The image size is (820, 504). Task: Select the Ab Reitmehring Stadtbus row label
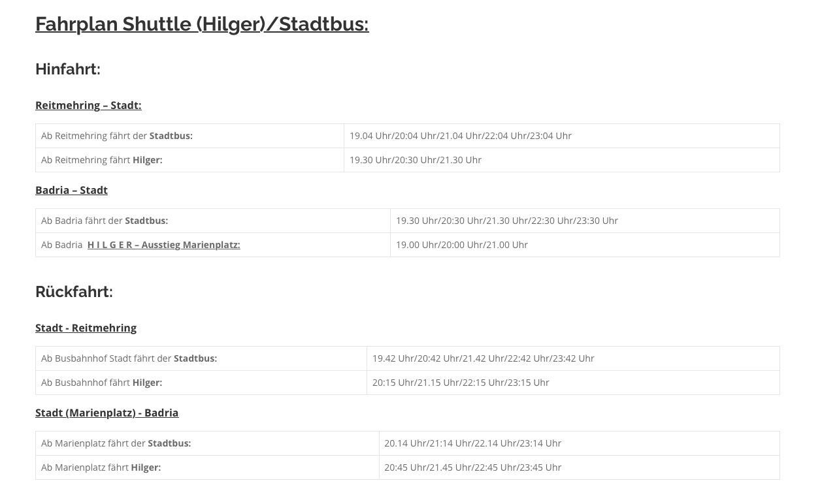pyautogui.click(x=117, y=136)
